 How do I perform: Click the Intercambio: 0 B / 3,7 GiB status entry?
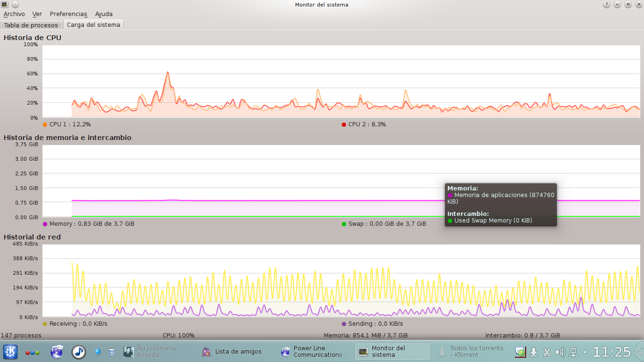pyautogui.click(x=523, y=336)
